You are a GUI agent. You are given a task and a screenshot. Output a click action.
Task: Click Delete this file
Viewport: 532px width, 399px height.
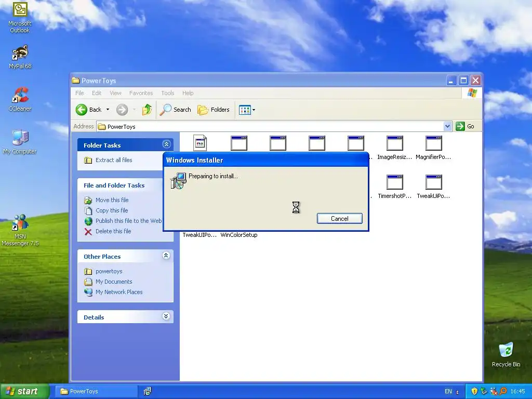point(113,231)
